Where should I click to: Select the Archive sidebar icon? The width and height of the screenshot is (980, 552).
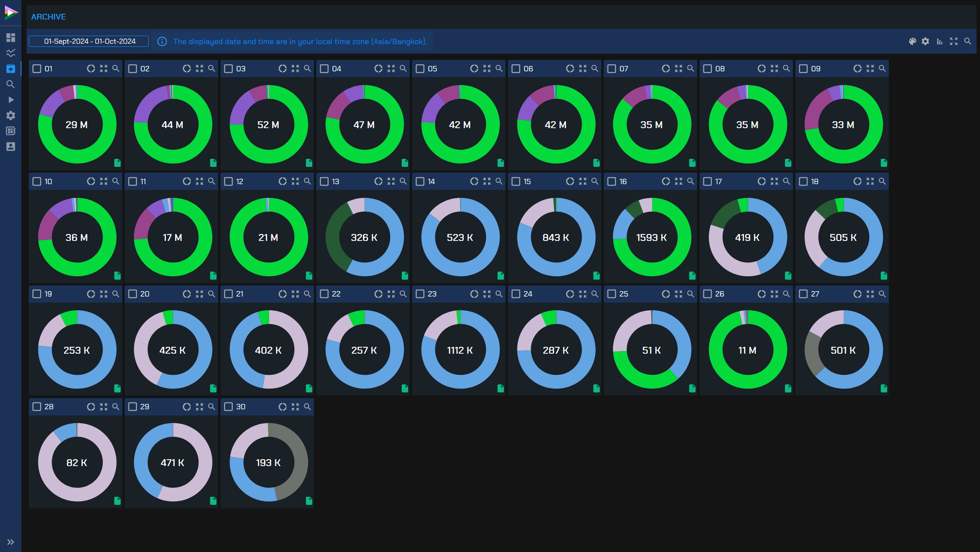[x=11, y=69]
